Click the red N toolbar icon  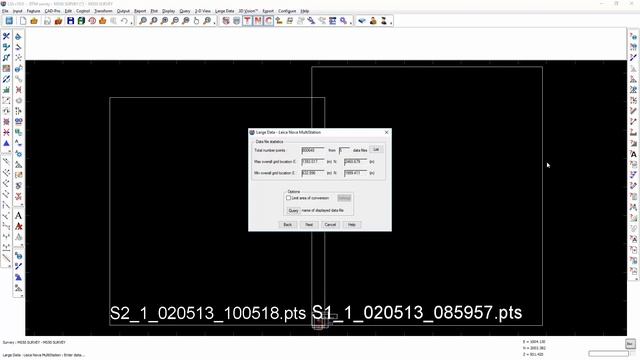[x=258, y=21]
